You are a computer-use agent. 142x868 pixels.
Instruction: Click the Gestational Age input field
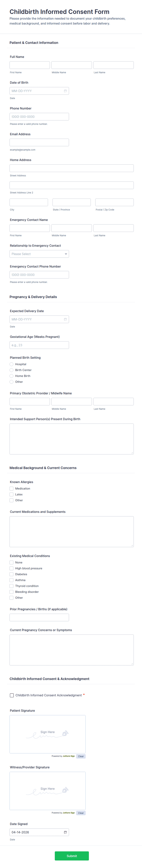[39, 345]
